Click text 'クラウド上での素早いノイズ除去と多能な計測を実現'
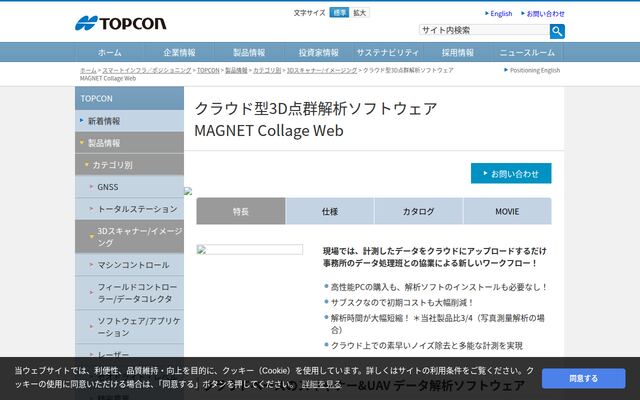640x400 pixels. coord(427,346)
